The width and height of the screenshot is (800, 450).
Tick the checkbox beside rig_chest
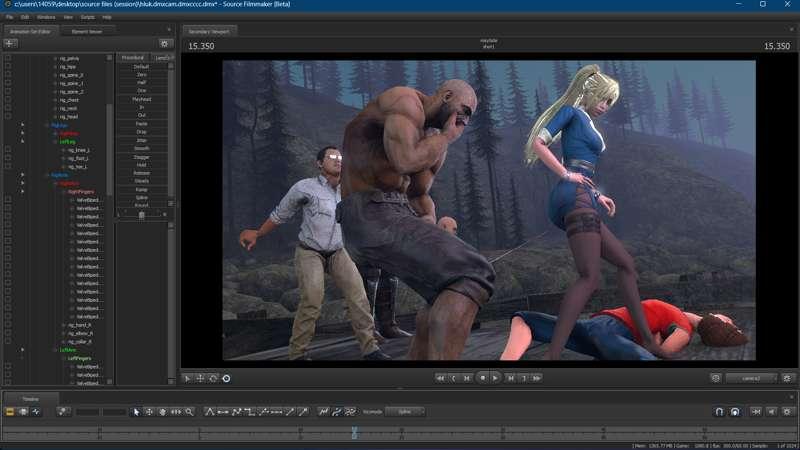(x=8, y=100)
